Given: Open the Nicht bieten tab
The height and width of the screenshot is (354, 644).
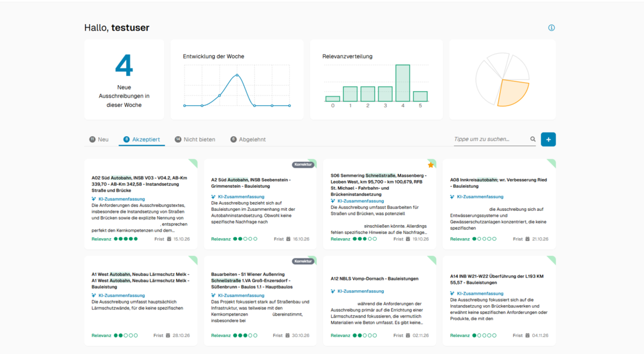Looking at the screenshot, I should click(195, 139).
